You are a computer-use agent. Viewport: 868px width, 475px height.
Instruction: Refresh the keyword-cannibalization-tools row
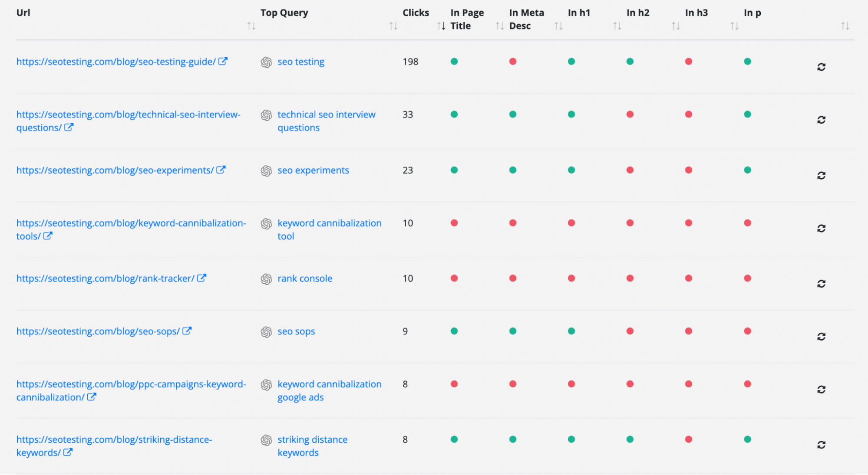tap(821, 228)
